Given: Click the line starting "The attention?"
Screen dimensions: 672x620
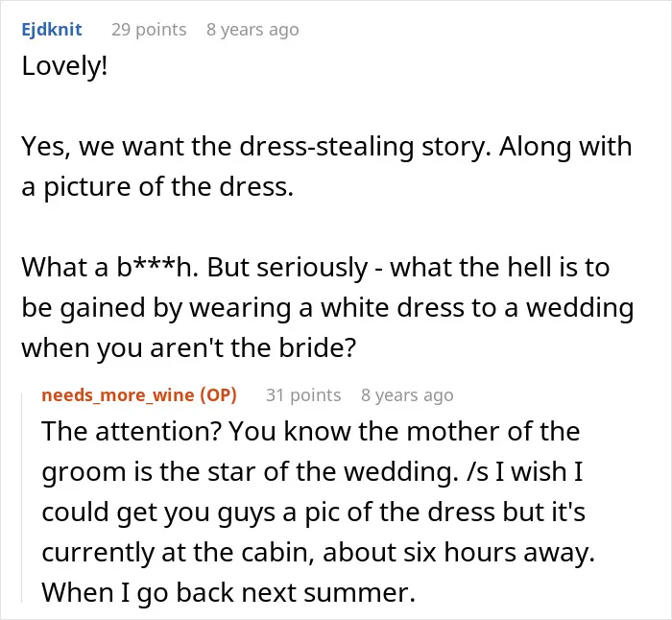Looking at the screenshot, I should point(311,431).
